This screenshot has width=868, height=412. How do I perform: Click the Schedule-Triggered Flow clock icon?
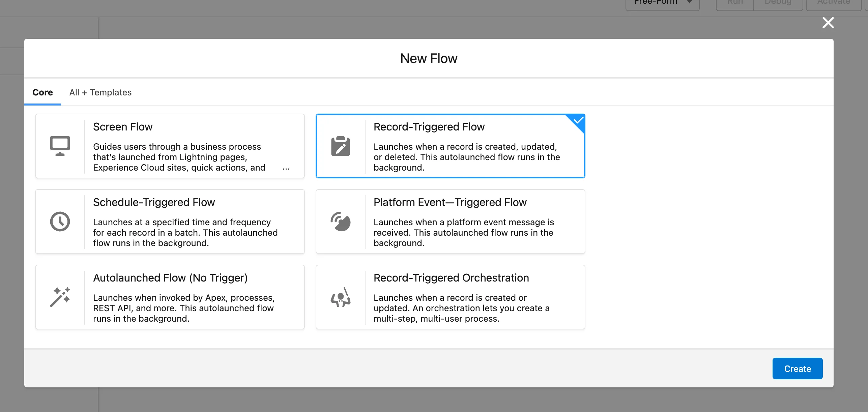60,222
